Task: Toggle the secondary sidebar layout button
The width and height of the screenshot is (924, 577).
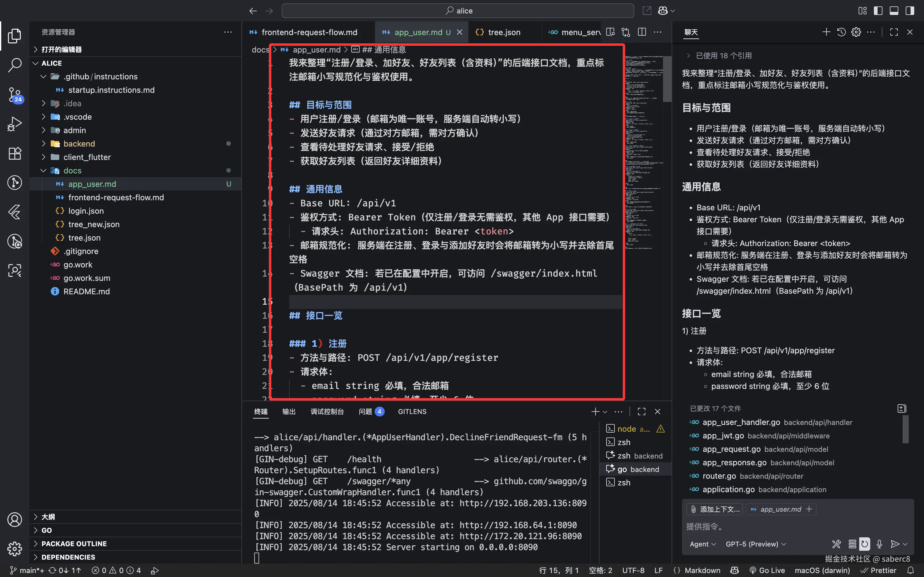Action: pos(910,11)
